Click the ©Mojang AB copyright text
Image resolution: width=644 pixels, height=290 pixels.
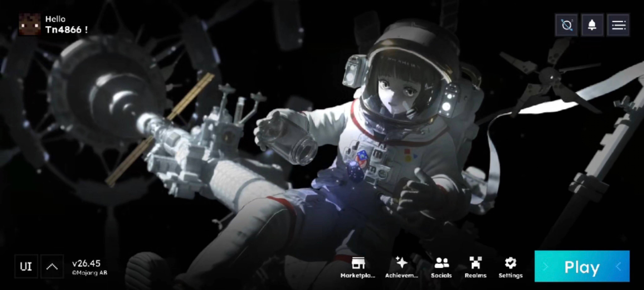(x=89, y=273)
